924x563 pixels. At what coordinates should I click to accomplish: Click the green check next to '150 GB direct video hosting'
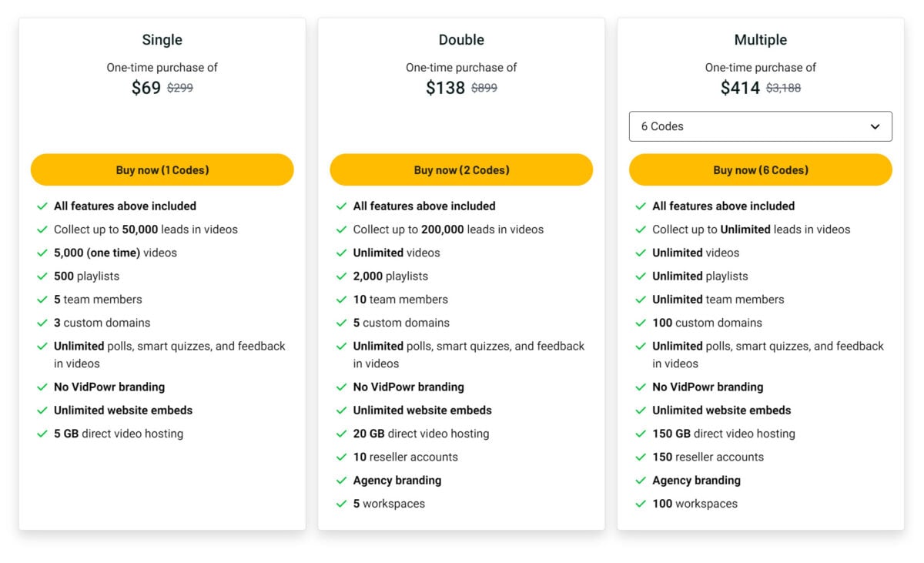pyautogui.click(x=641, y=434)
